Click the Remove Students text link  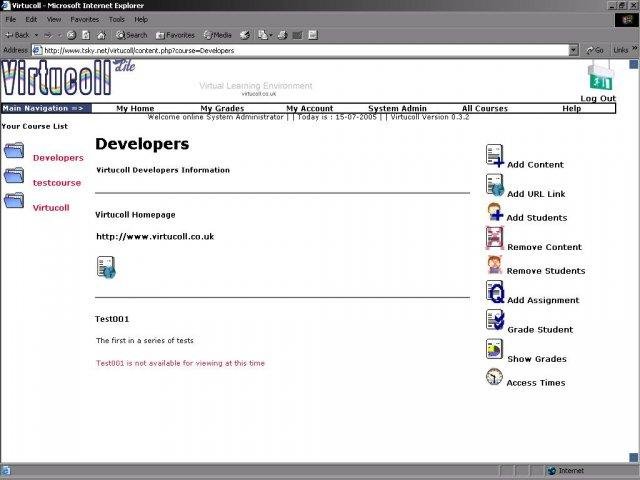point(546,271)
